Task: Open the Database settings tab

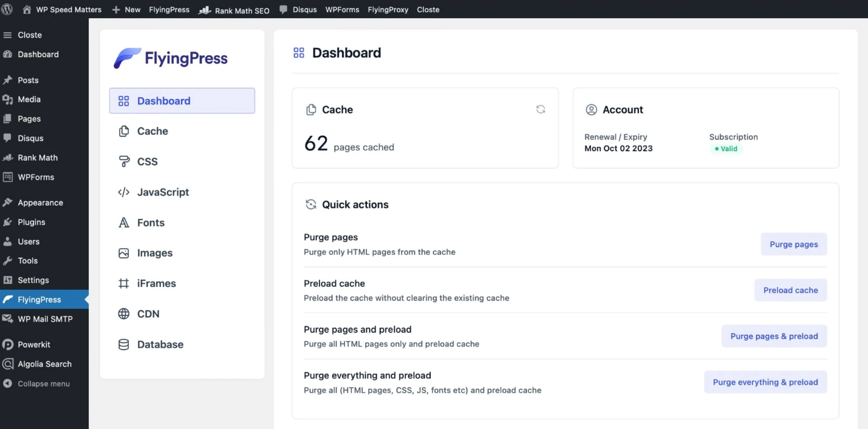Action: (x=182, y=345)
